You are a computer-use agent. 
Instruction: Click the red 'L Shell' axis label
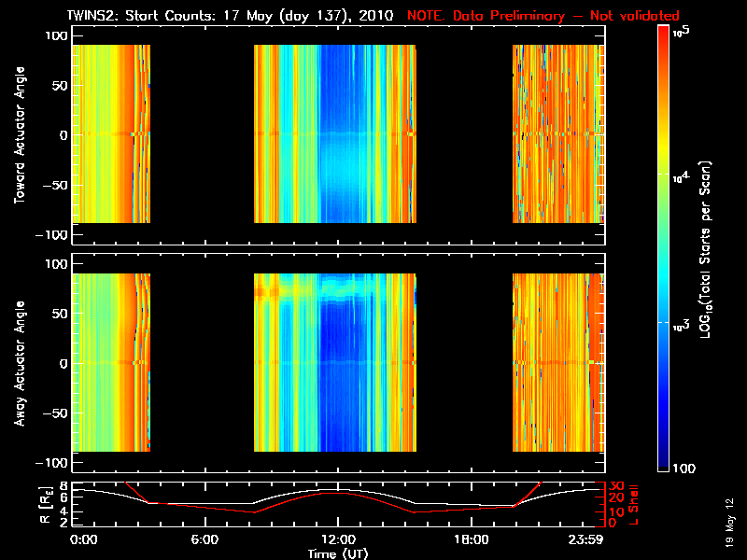[633, 505]
